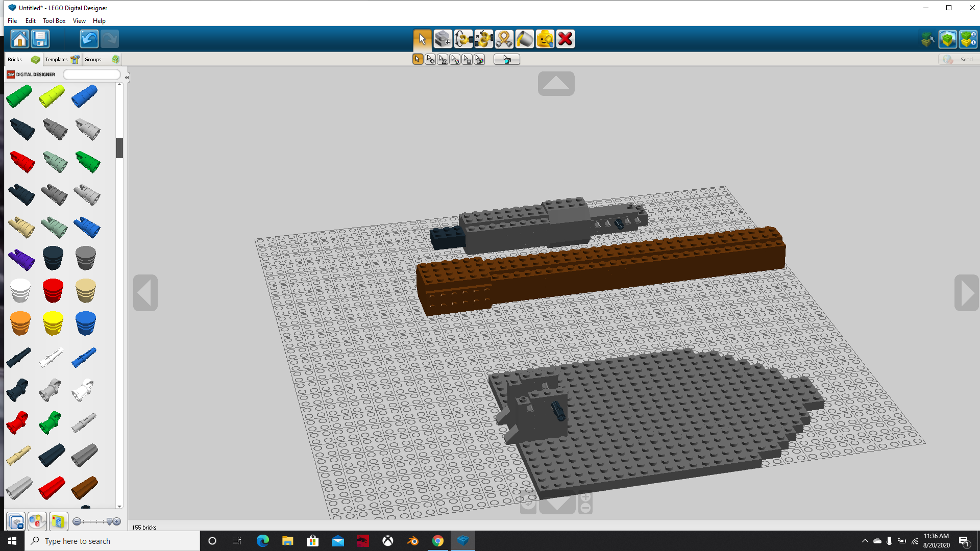Select the Paint bucket tool

click(x=524, y=39)
